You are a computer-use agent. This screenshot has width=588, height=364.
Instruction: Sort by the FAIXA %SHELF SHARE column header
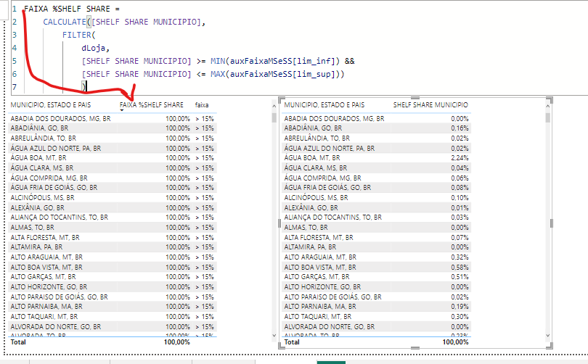[x=152, y=105]
